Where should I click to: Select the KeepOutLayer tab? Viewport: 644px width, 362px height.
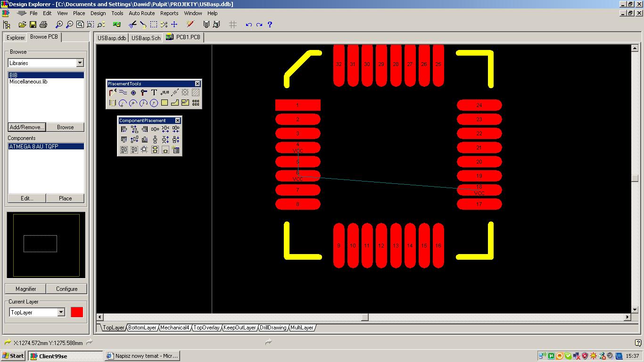[239, 328]
